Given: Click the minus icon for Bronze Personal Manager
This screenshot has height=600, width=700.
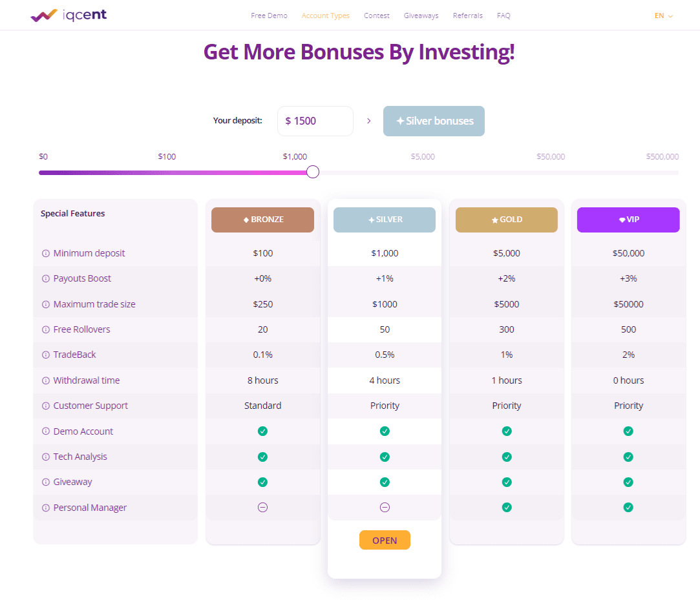Looking at the screenshot, I should coord(262,508).
